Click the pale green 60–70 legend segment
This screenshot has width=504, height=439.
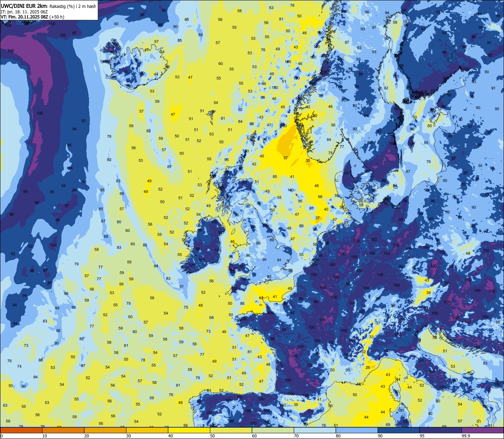pos(273,430)
